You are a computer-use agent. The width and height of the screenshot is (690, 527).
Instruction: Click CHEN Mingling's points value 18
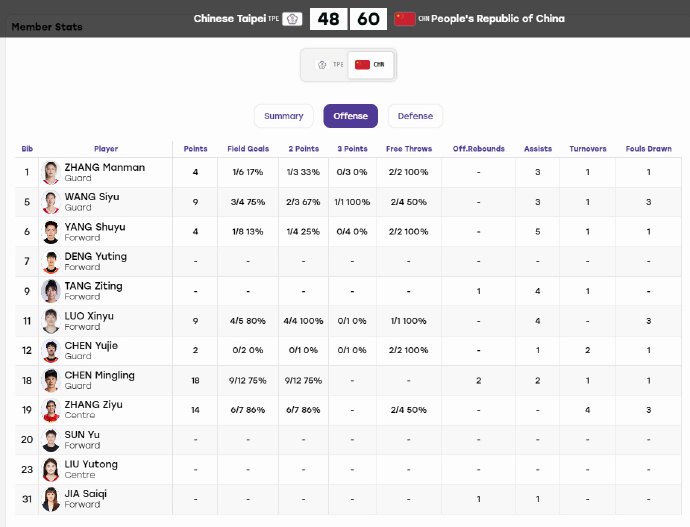click(195, 381)
